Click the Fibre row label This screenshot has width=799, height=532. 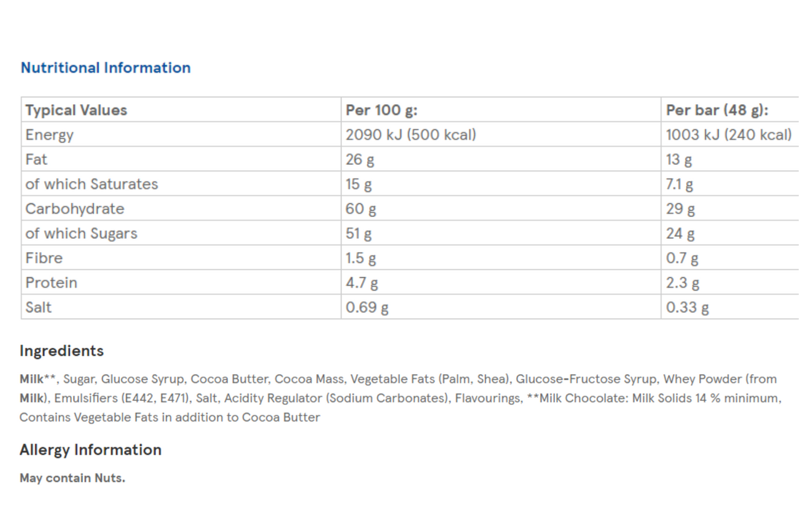[x=44, y=258]
